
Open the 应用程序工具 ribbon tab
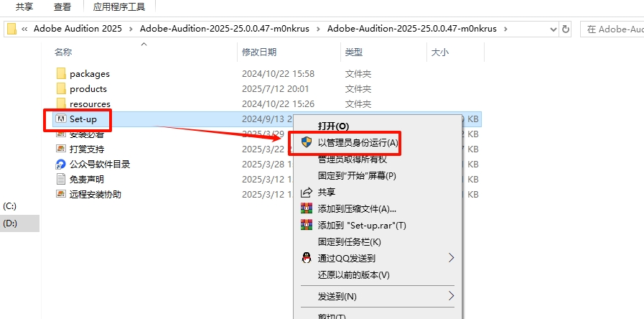(x=119, y=6)
